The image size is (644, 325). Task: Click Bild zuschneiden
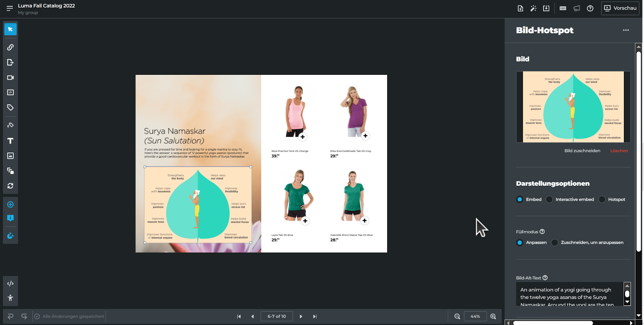[582, 151]
